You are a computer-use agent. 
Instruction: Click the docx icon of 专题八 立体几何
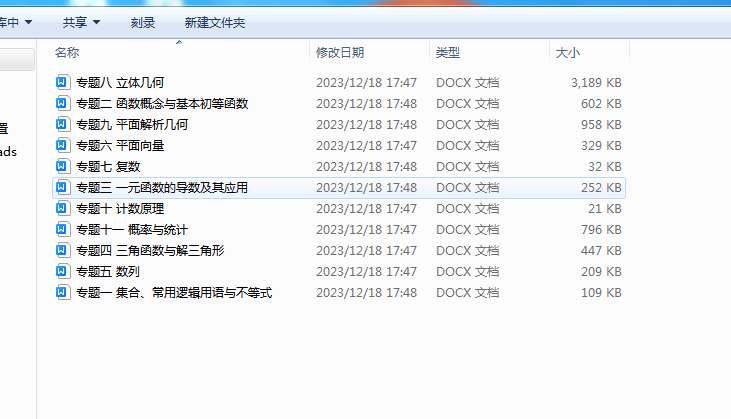pos(62,82)
